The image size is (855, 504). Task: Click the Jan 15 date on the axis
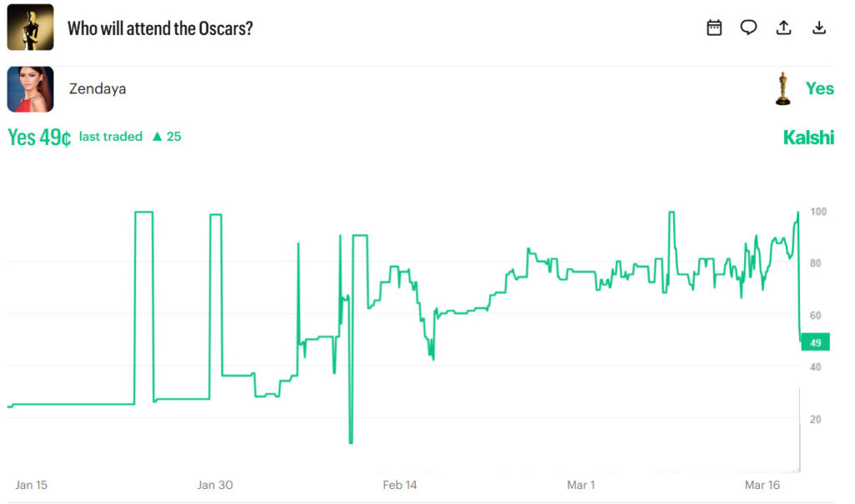point(31,485)
